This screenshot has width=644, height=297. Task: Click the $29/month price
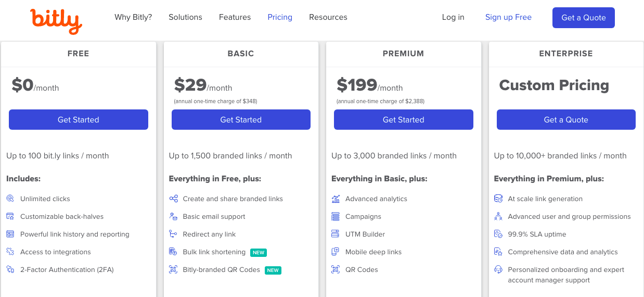[x=203, y=85]
